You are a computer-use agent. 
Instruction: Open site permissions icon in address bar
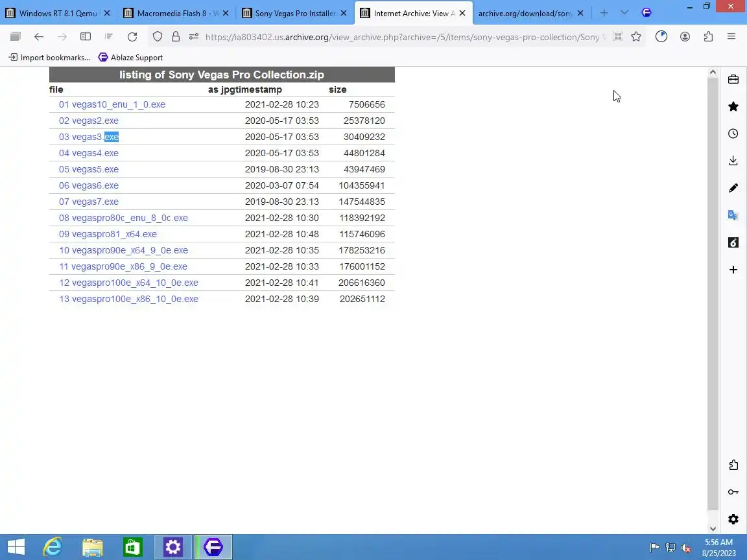click(x=193, y=37)
